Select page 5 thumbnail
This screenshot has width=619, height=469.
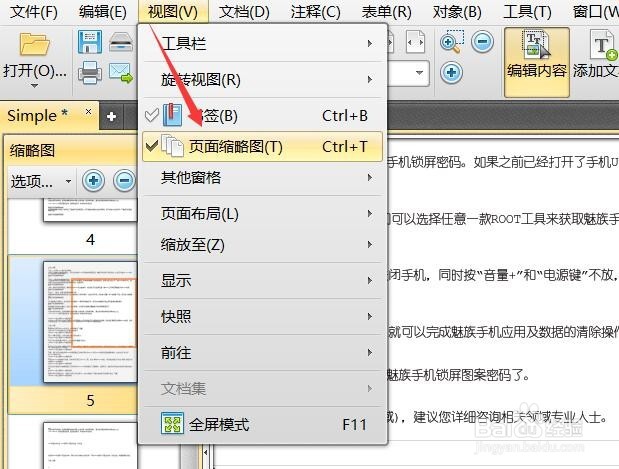90,322
